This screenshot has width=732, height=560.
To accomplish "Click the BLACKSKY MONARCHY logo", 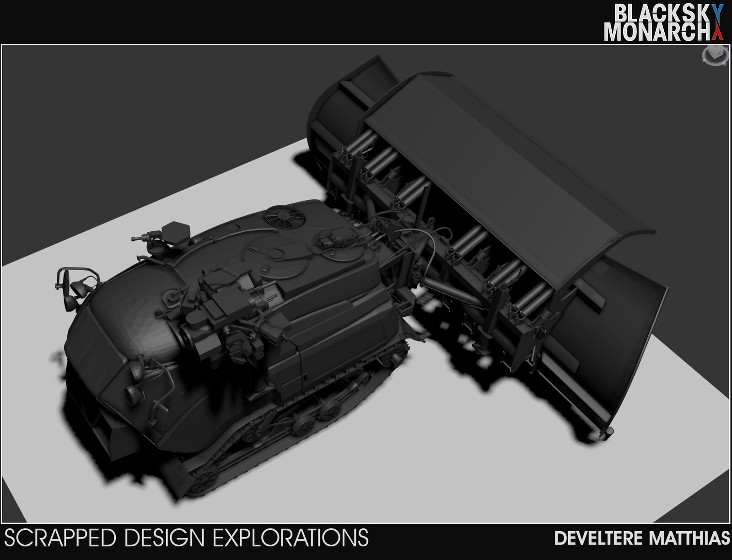I will [x=664, y=22].
